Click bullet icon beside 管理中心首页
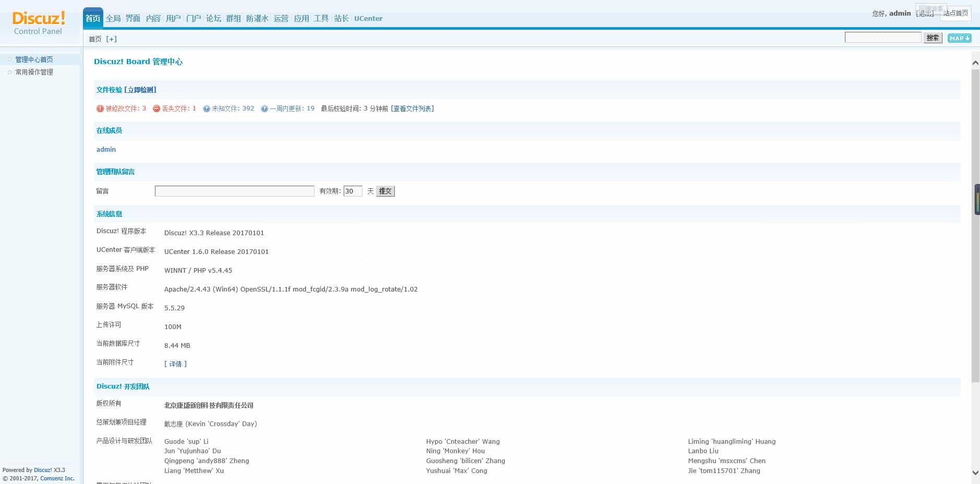This screenshot has width=980, height=484. (x=9, y=59)
